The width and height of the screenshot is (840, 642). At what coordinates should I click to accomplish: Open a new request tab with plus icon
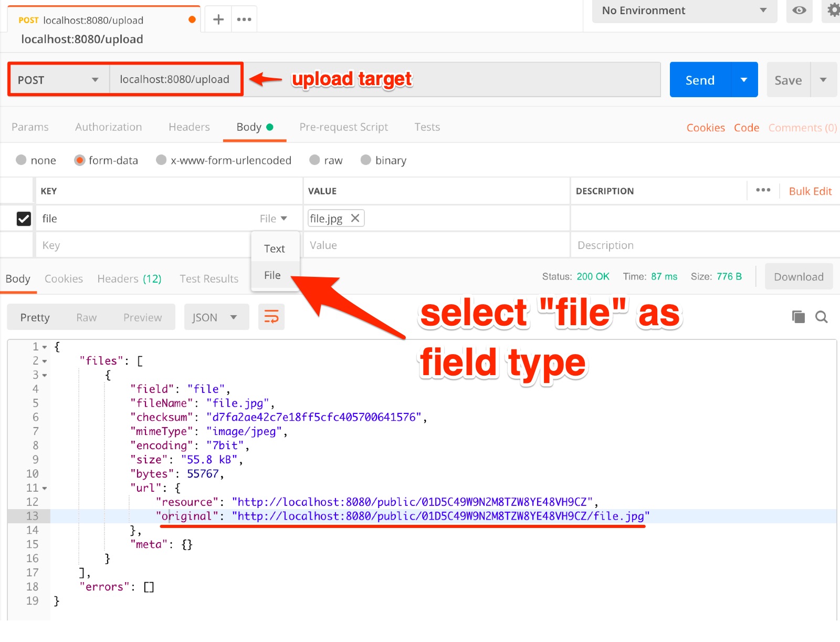pyautogui.click(x=217, y=18)
